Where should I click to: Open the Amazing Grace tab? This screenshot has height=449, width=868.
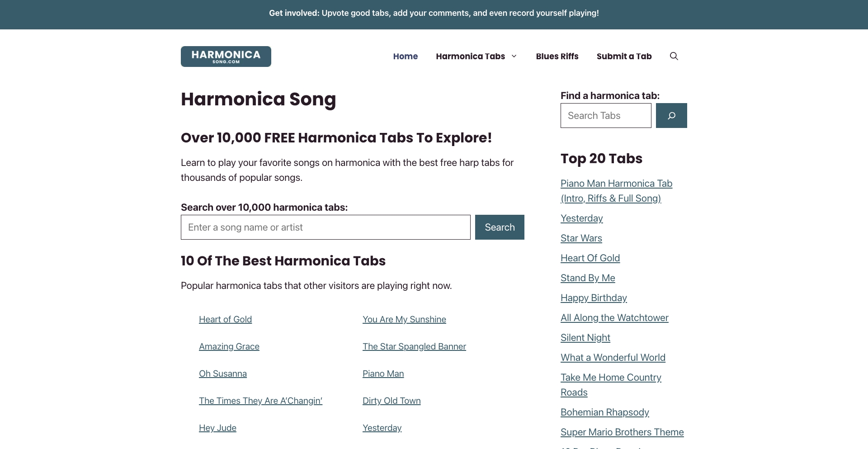coord(229,346)
